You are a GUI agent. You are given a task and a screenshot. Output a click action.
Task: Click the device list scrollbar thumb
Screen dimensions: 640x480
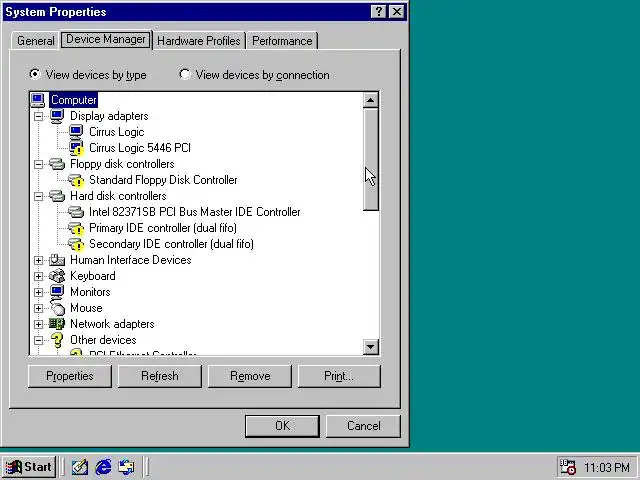coord(371,160)
